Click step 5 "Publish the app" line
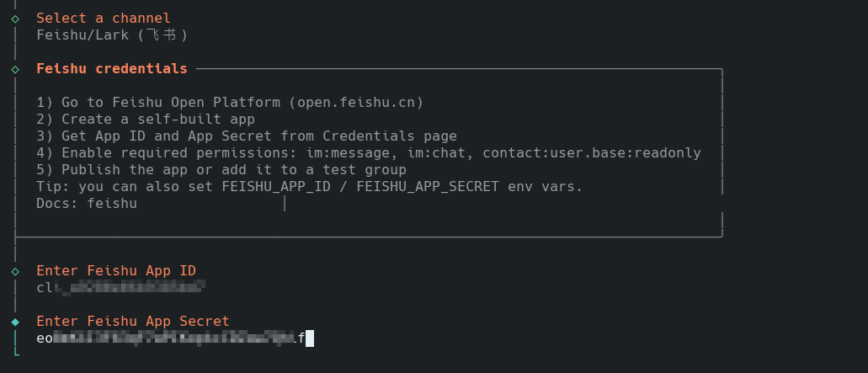This screenshot has width=868, height=373. (221, 169)
